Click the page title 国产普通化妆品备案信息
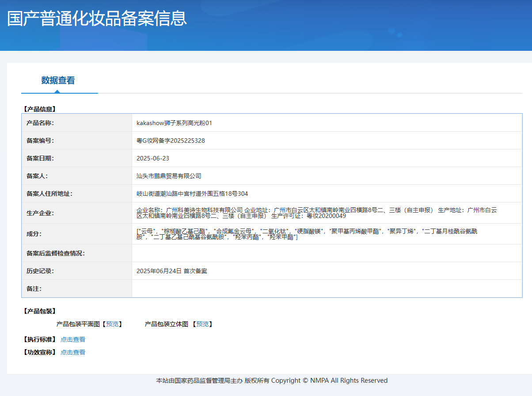This screenshot has width=532, height=396. (x=97, y=18)
